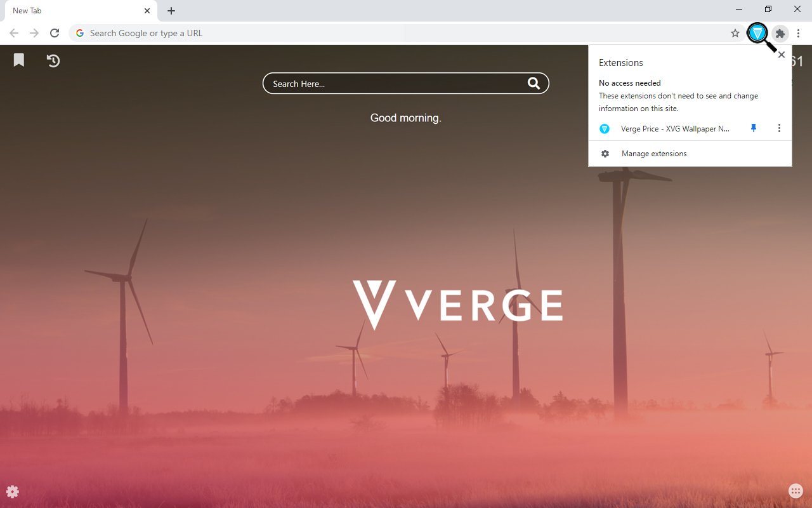Open the apps grid icon at bottom right
812x508 pixels.
click(796, 491)
